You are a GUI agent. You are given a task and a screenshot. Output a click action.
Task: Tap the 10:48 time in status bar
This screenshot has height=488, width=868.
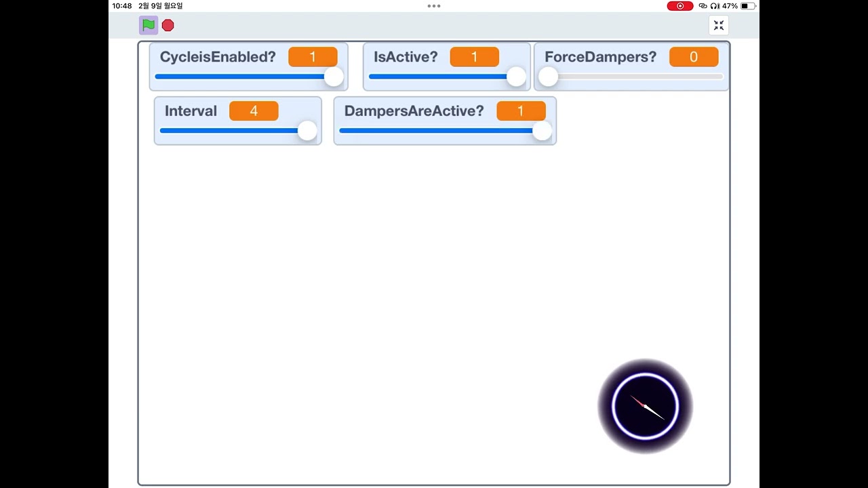[x=122, y=6]
